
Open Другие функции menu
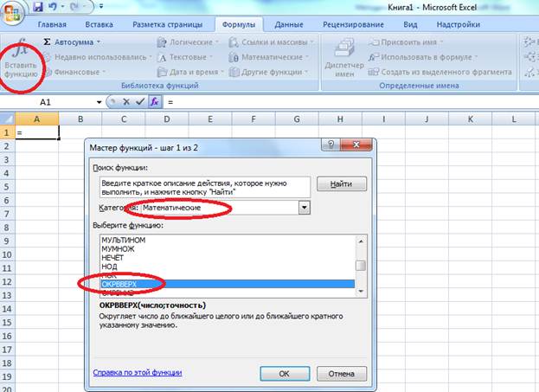coord(268,72)
